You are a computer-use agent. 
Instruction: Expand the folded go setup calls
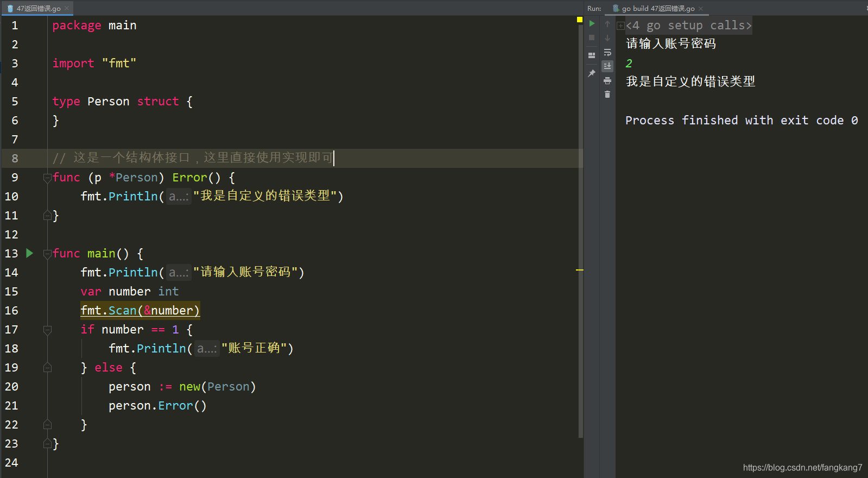(x=620, y=26)
